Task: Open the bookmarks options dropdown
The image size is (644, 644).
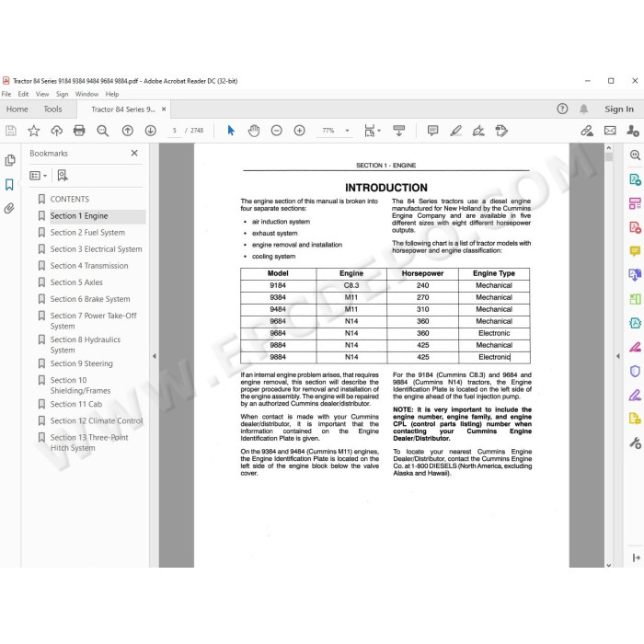Action: (x=39, y=176)
